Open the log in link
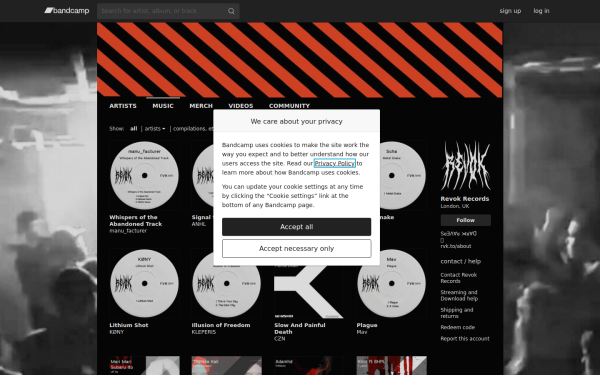 541,11
